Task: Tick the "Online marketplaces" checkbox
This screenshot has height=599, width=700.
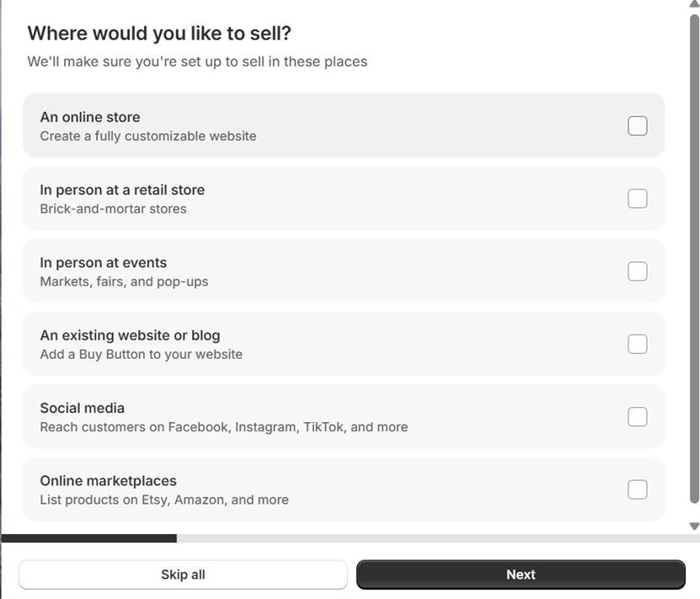Action: click(x=638, y=489)
